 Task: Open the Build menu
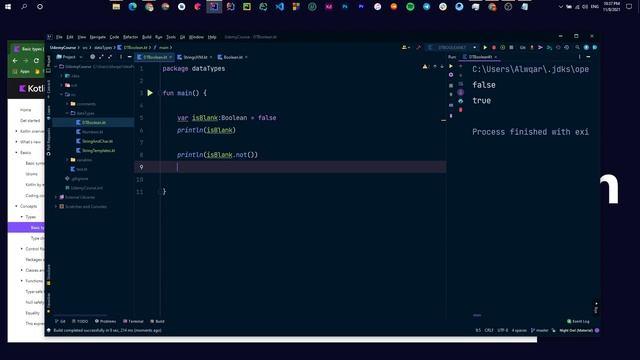coord(147,37)
